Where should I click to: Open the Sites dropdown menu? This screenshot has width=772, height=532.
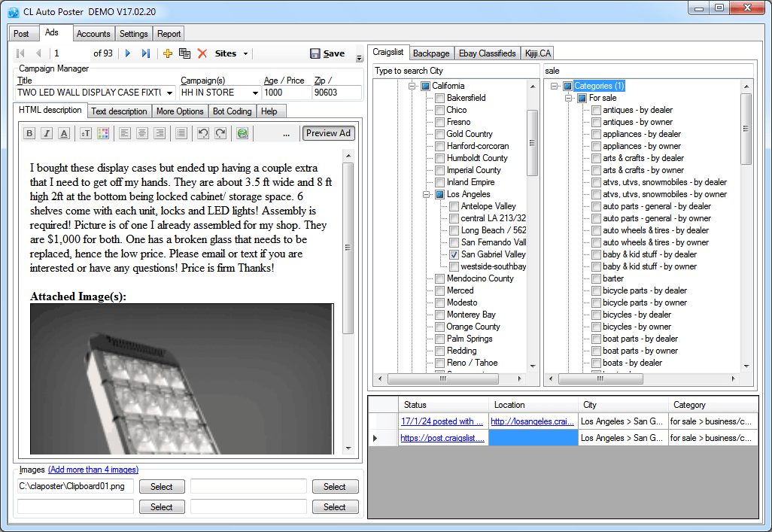232,53
